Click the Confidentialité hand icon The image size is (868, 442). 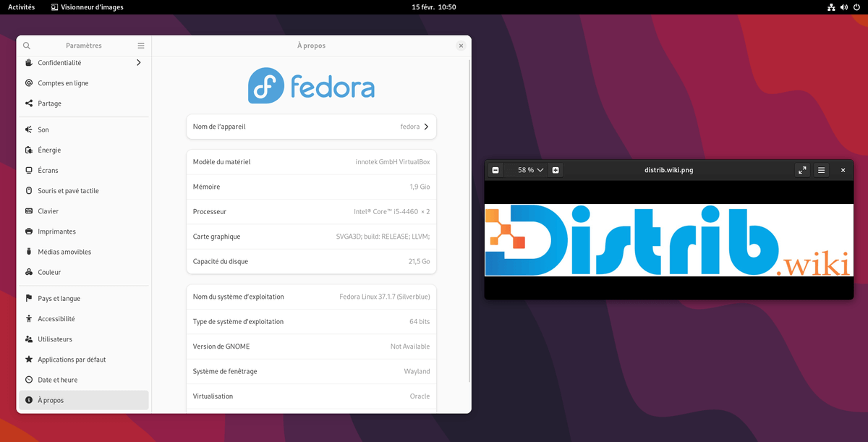click(29, 63)
